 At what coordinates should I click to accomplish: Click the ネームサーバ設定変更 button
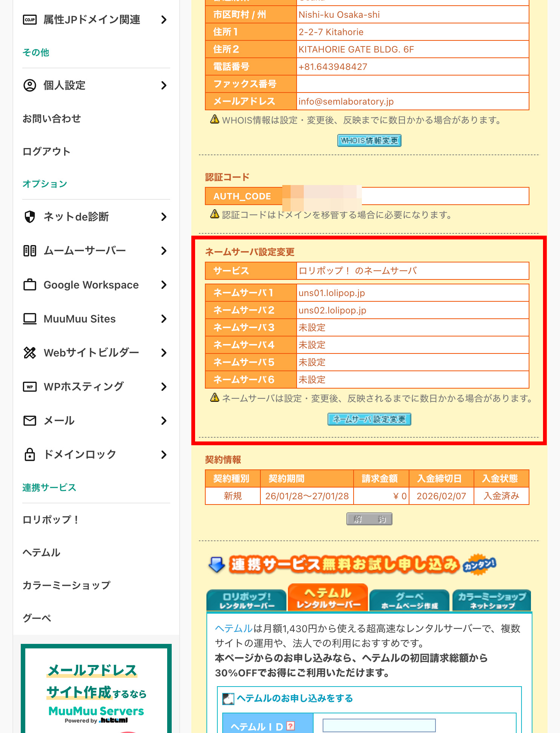(369, 419)
